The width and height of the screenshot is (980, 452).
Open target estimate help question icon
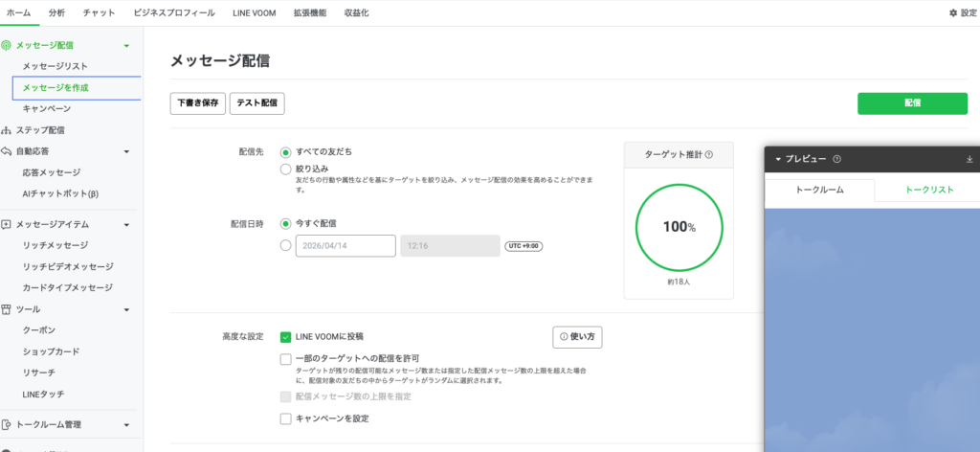709,154
